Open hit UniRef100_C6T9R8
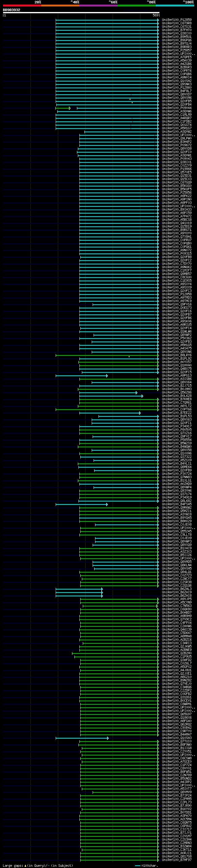This screenshot has width=197, height=868. (x=176, y=23)
